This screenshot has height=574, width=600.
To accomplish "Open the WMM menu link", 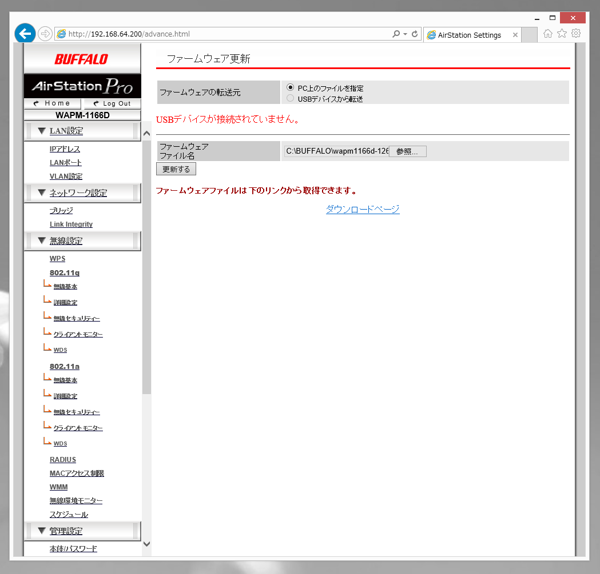I will [x=59, y=487].
